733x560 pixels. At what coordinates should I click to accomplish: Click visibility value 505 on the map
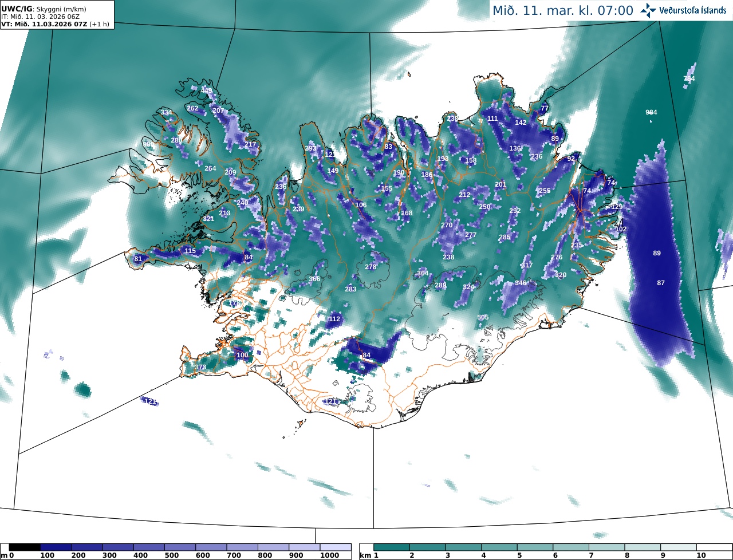coord(483,317)
